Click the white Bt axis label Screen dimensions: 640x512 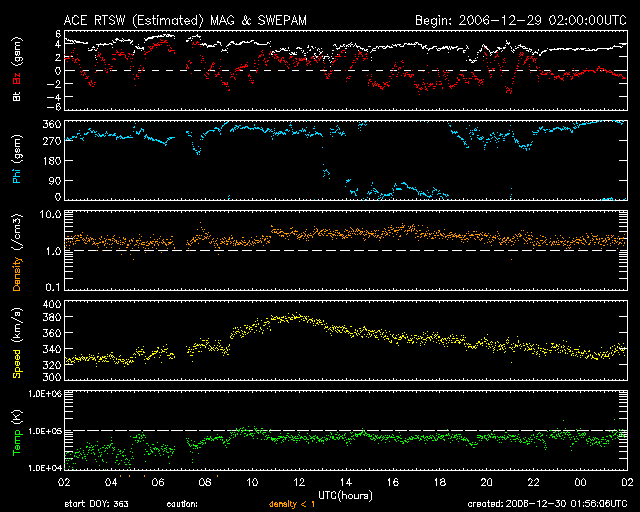pyautogui.click(x=17, y=97)
